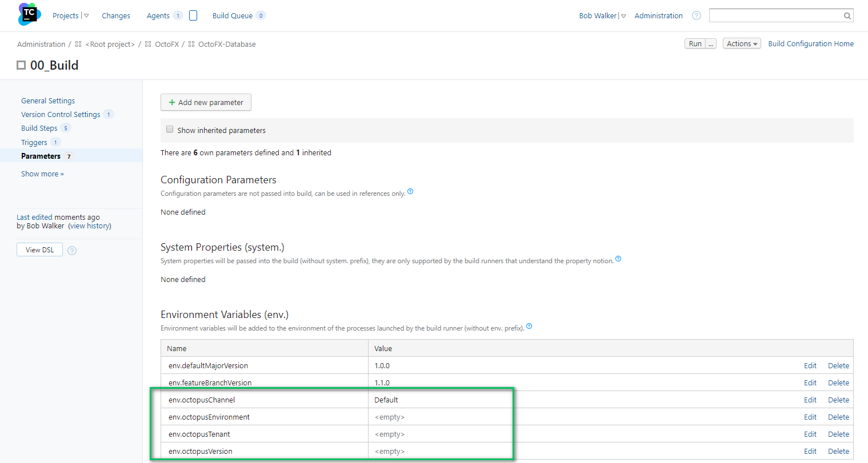Click the search magnifier icon
Screen dimensions: 868x463
pos(847,16)
